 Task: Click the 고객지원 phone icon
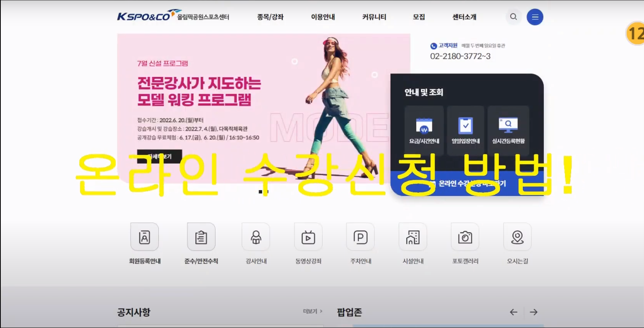click(434, 46)
